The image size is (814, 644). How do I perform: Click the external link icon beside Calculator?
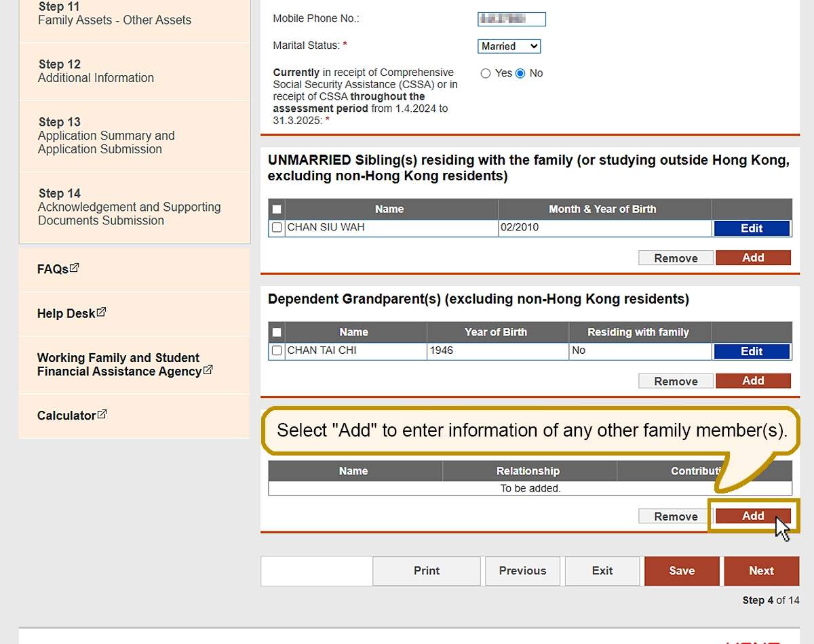pos(102,414)
